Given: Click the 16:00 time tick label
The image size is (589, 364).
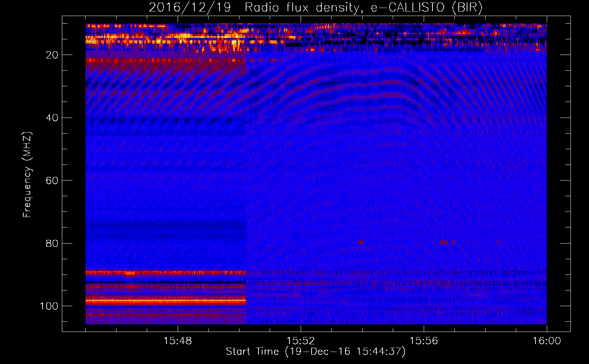Looking at the screenshot, I should [x=547, y=341].
